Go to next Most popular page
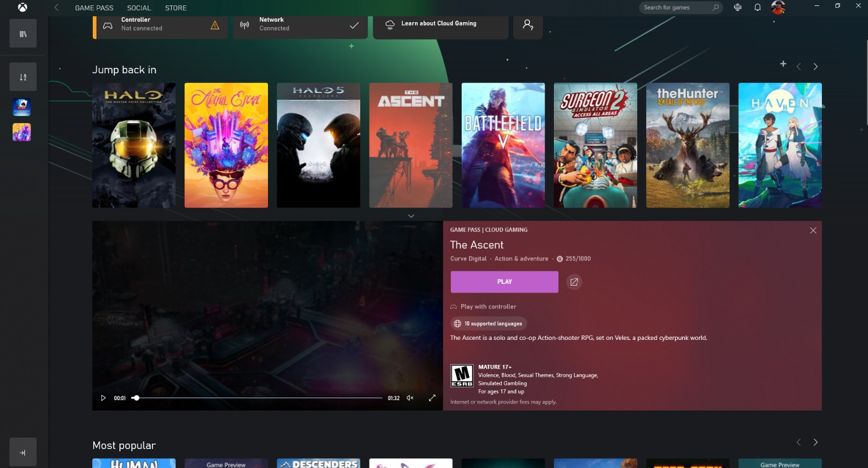 (815, 442)
